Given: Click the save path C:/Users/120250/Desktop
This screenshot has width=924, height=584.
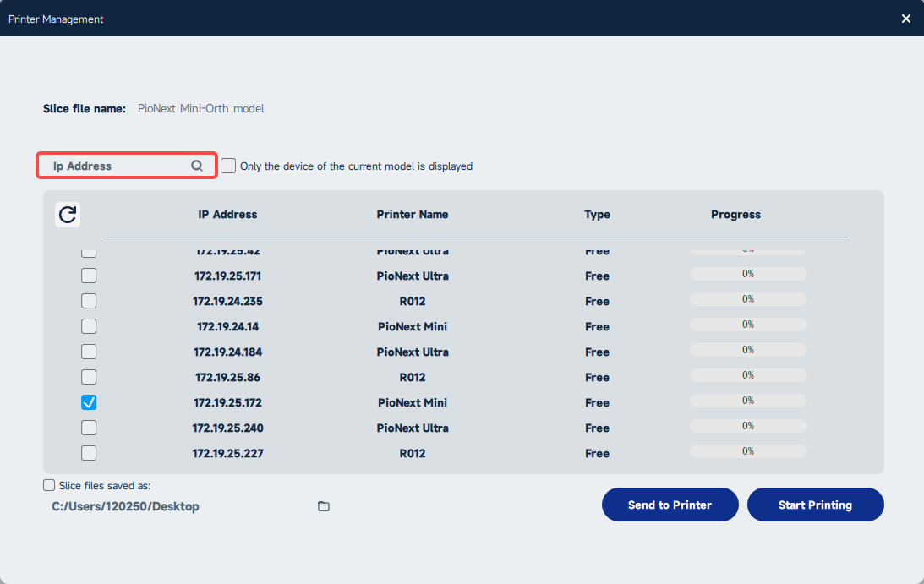Looking at the screenshot, I should click(x=125, y=506).
